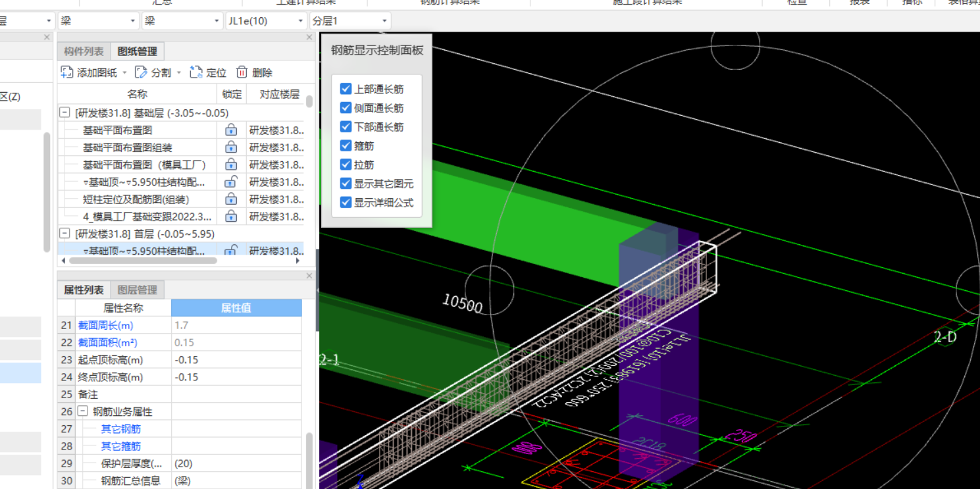Image resolution: width=980 pixels, height=489 pixels.
Task: Click the left navigation panel vertical scrollbar
Action: click(x=47, y=192)
